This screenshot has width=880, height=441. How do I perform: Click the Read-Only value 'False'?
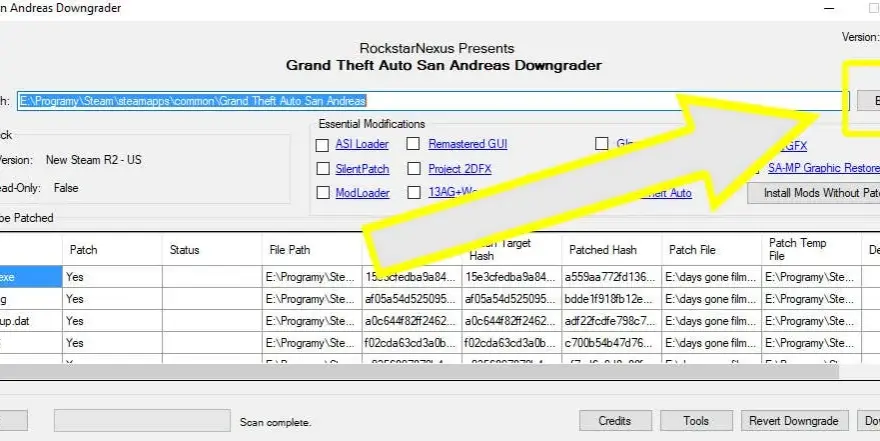pos(66,188)
